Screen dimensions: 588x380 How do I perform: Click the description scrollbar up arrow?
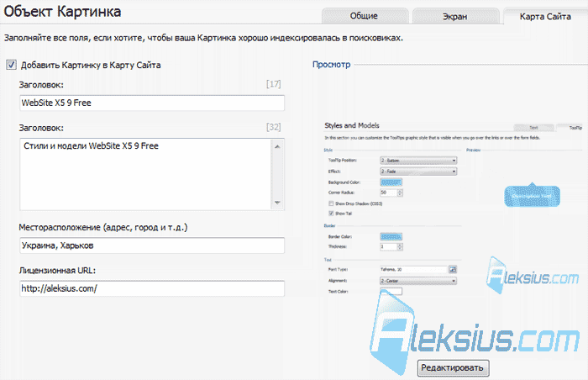tap(277, 146)
